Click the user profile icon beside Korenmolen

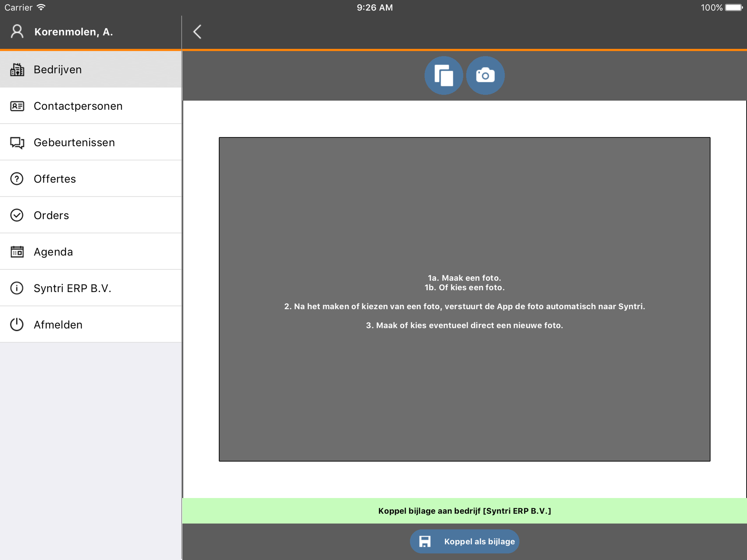click(17, 32)
